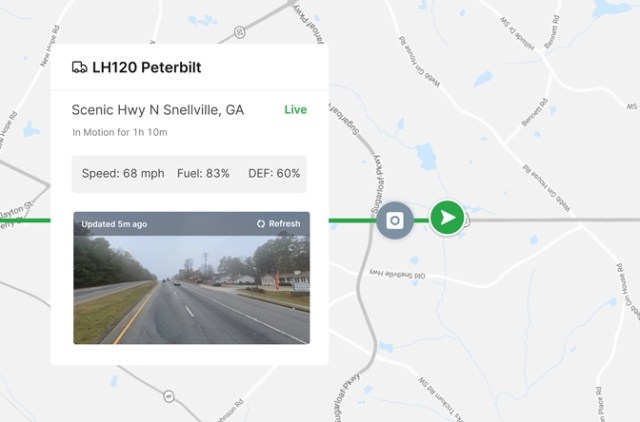Click the green traveled route line segment
The image size is (640, 422).
(x=352, y=221)
